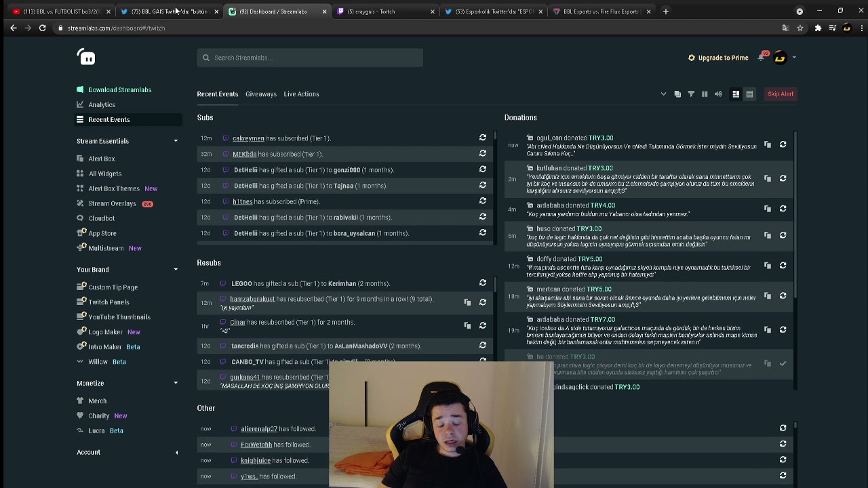Screen dimensions: 868x488
Task: Replay alierenalp07 follow alert
Action: (x=783, y=428)
